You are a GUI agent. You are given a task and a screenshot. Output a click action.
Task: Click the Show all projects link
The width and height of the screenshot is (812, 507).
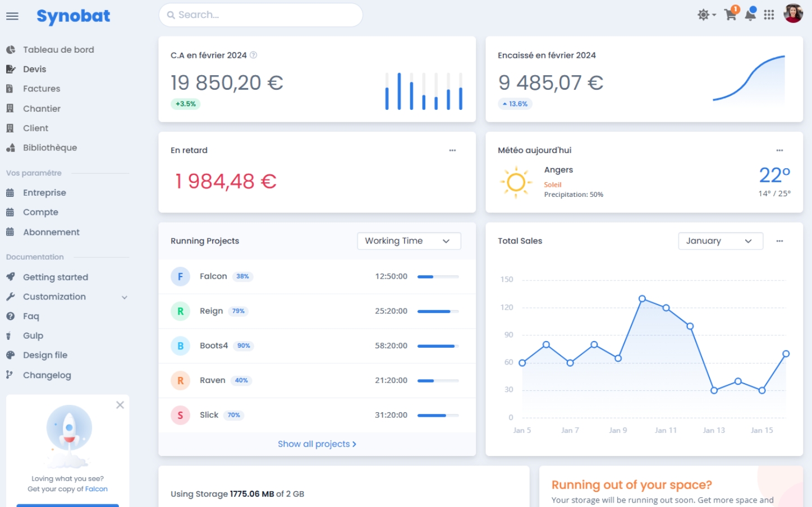tap(317, 444)
